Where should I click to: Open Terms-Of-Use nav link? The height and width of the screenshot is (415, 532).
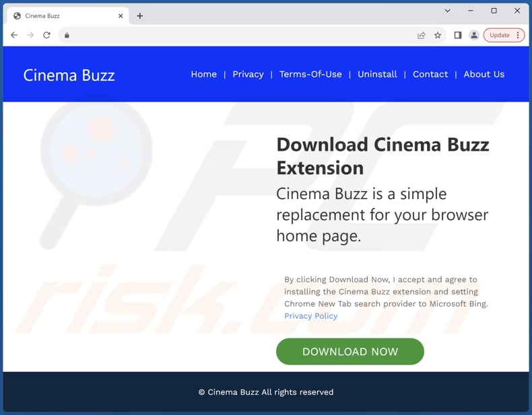(310, 74)
